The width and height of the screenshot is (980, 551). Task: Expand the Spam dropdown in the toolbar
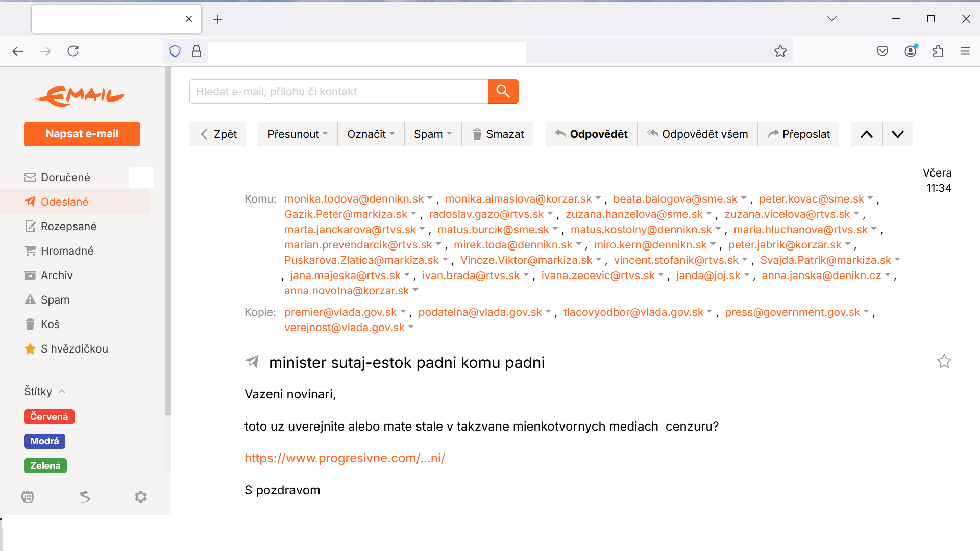[432, 134]
